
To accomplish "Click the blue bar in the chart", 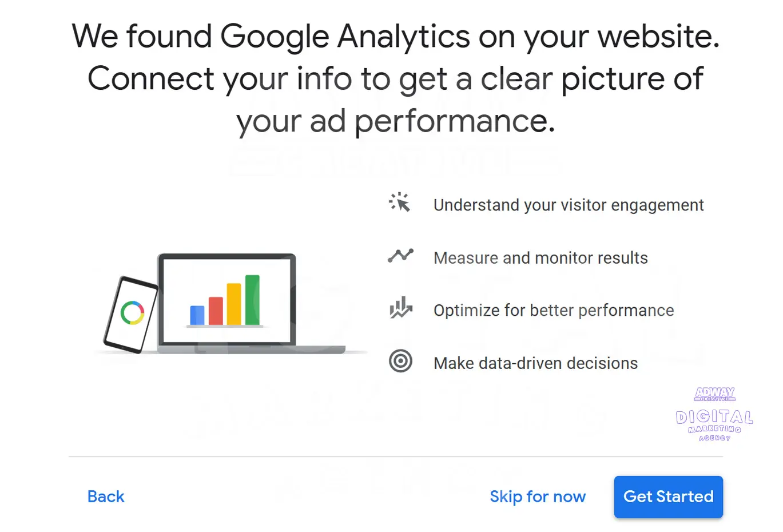I will [197, 315].
